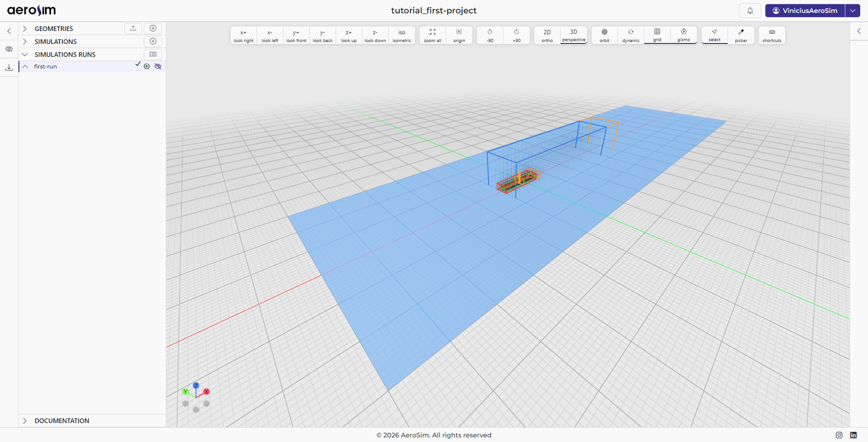Set the y+ look front view

296,36
